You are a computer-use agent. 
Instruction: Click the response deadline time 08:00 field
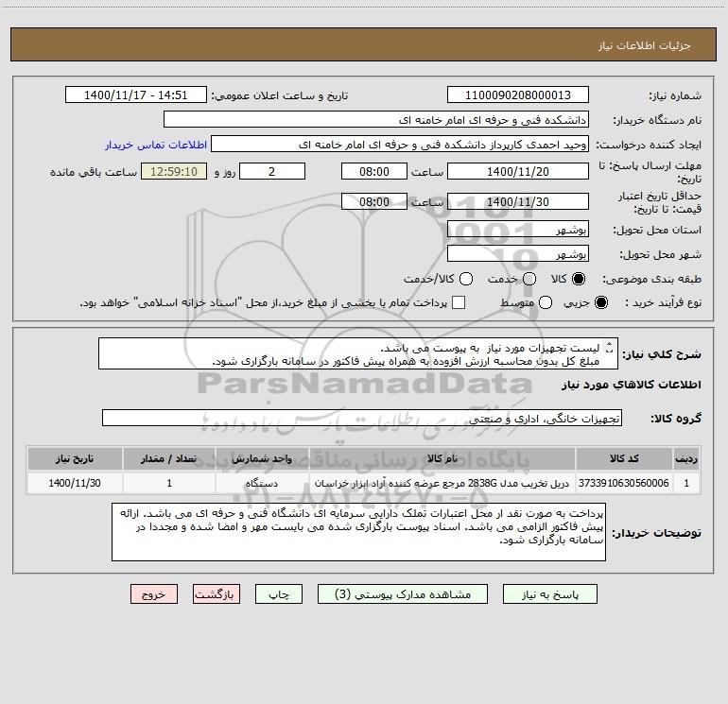pos(374,171)
